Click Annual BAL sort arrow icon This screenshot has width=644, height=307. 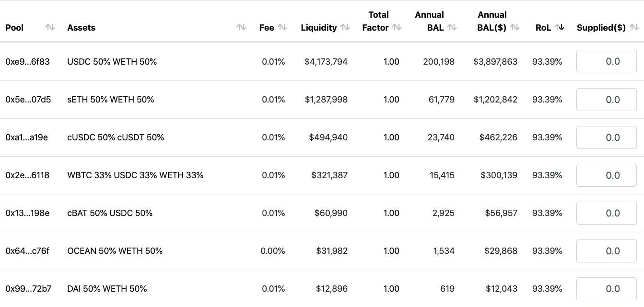pos(452,28)
